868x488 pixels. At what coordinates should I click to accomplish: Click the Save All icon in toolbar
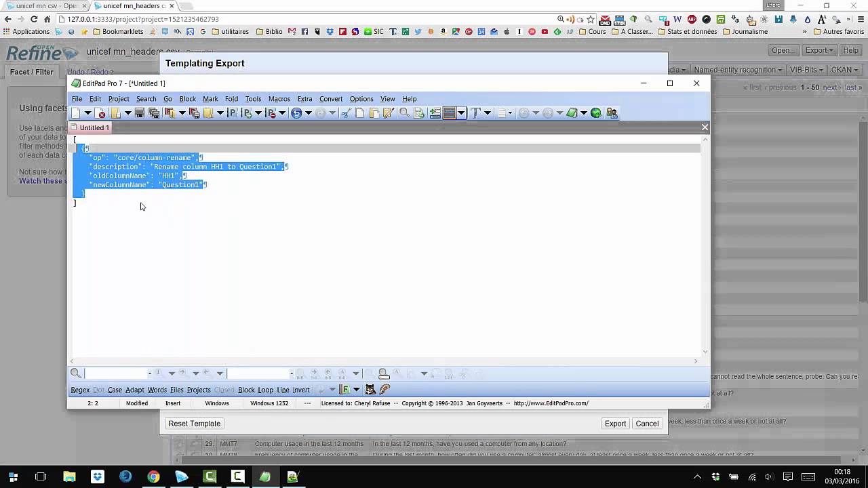pyautogui.click(x=154, y=113)
